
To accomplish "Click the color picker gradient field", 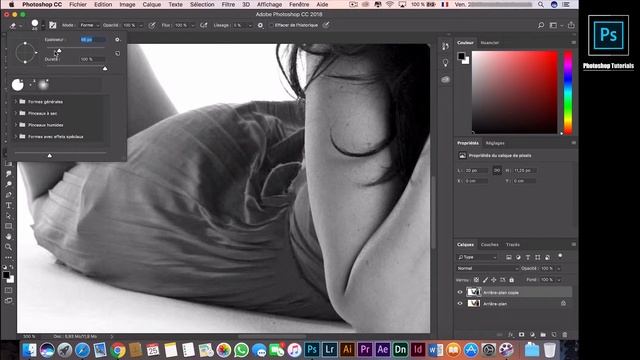I will (515, 93).
